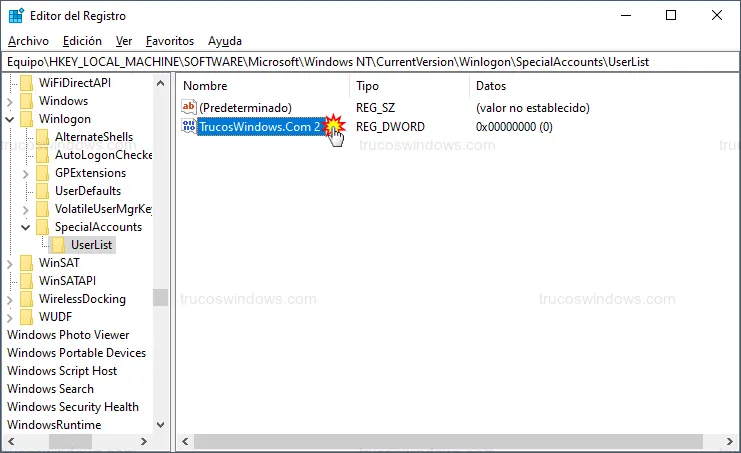Viewport: 741px width, 453px height.
Task: Open the Favoritos menu
Action: (x=169, y=41)
